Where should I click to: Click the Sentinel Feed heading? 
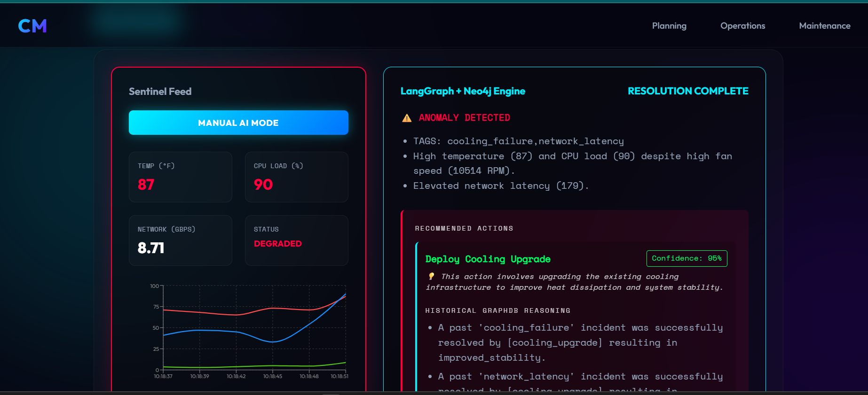(x=160, y=92)
